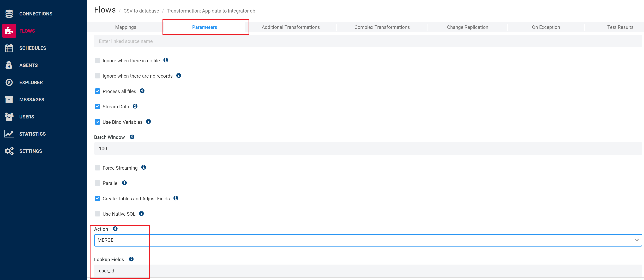Go to CSV to database breadcrumb

(x=141, y=11)
